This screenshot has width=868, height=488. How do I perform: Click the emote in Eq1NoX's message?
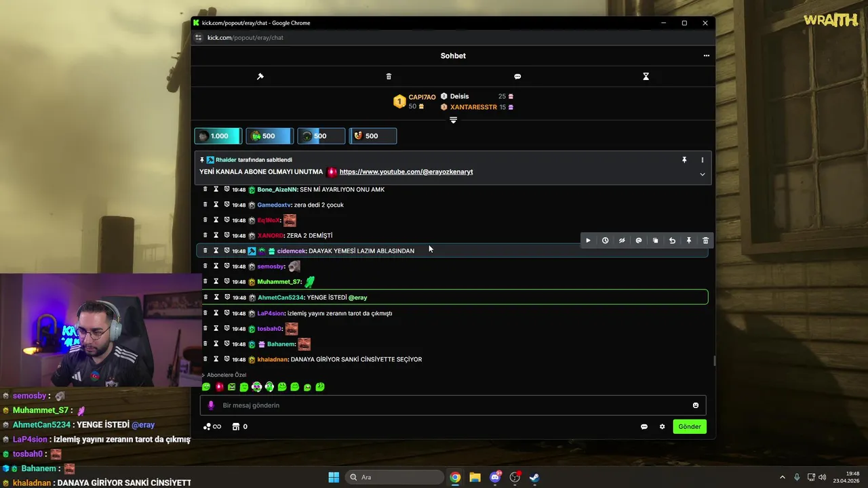(290, 220)
